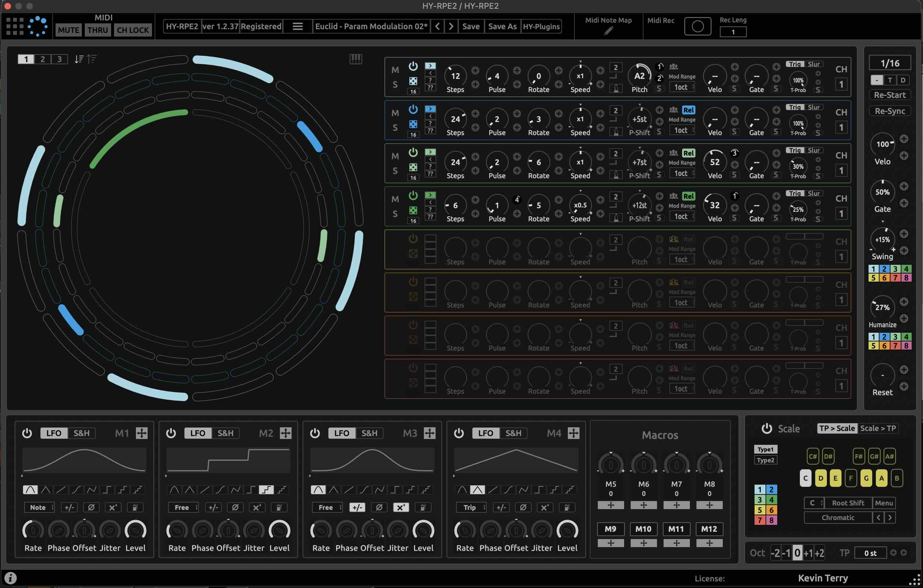The width and height of the screenshot is (923, 588).
Task: Toggle the M1 LFO power button
Action: [27, 433]
